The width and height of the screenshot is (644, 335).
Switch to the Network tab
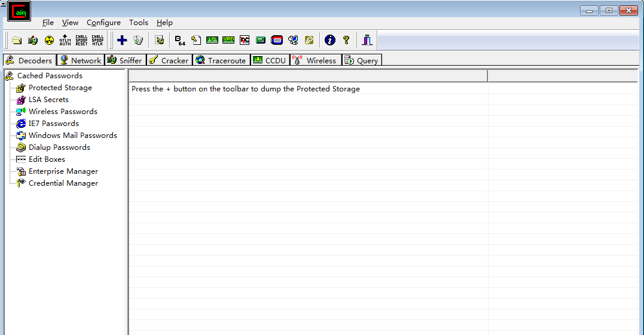(81, 60)
